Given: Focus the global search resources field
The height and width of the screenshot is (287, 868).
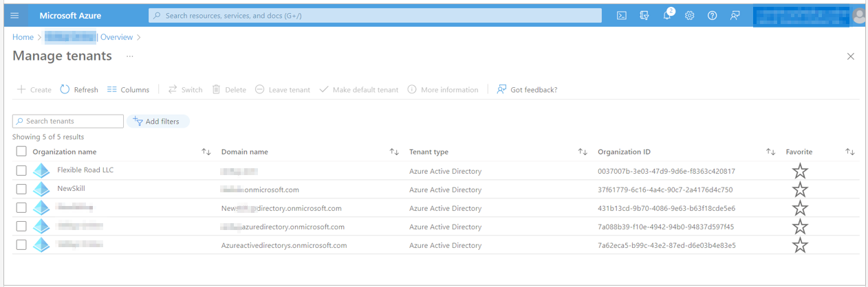Looking at the screenshot, I should [375, 15].
